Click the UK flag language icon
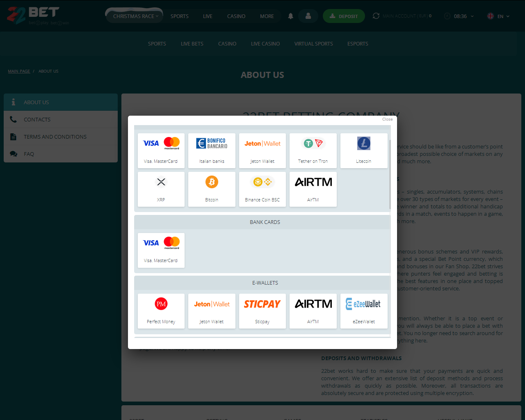The image size is (525, 420). pos(490,16)
